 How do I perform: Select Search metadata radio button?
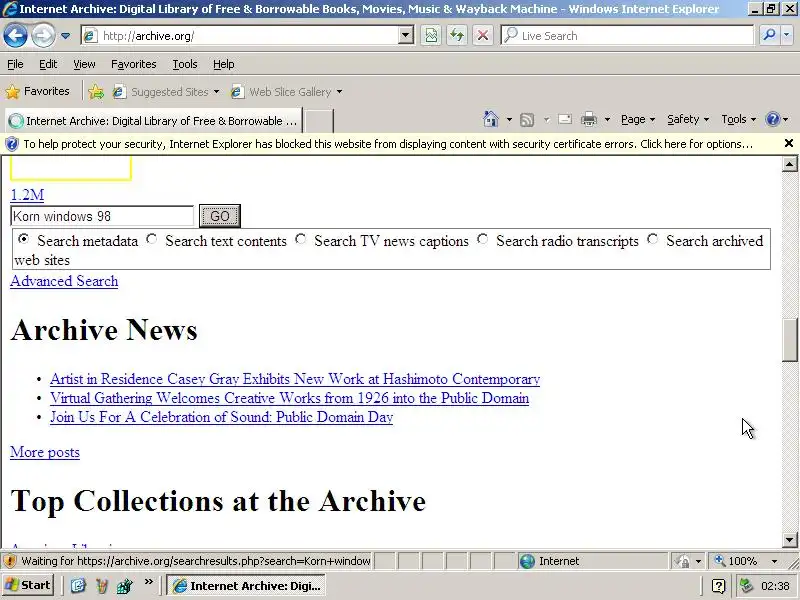coord(23,239)
